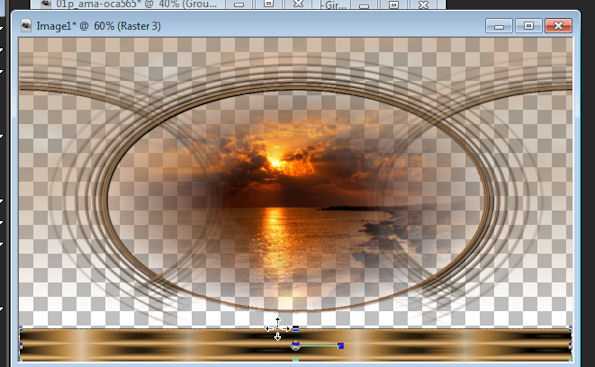Image resolution: width=595 pixels, height=367 pixels.
Task: Click the top center handle of the selection
Action: point(296,329)
